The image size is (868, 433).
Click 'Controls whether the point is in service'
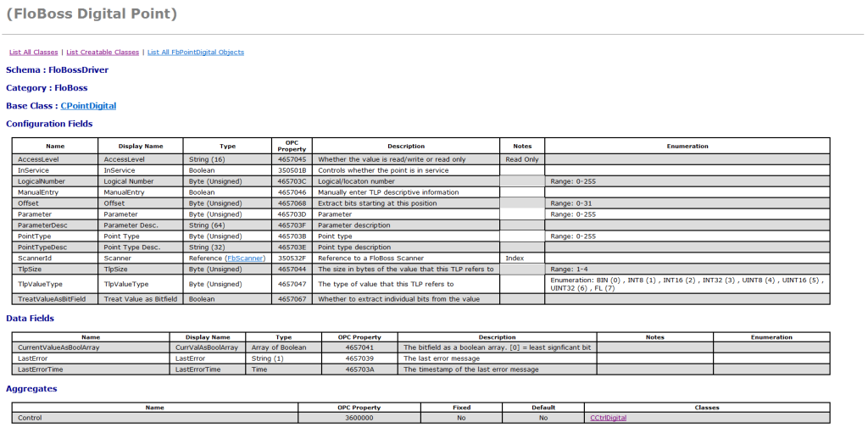(383, 170)
